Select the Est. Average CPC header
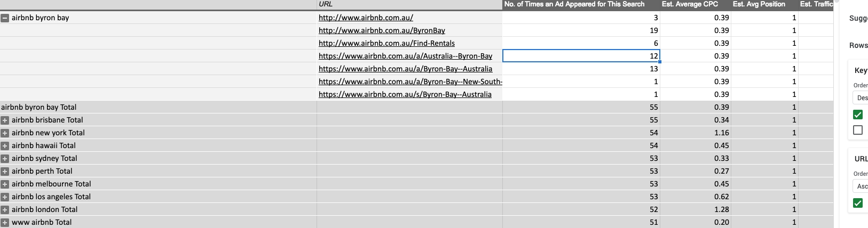868x228 pixels. 695,4
